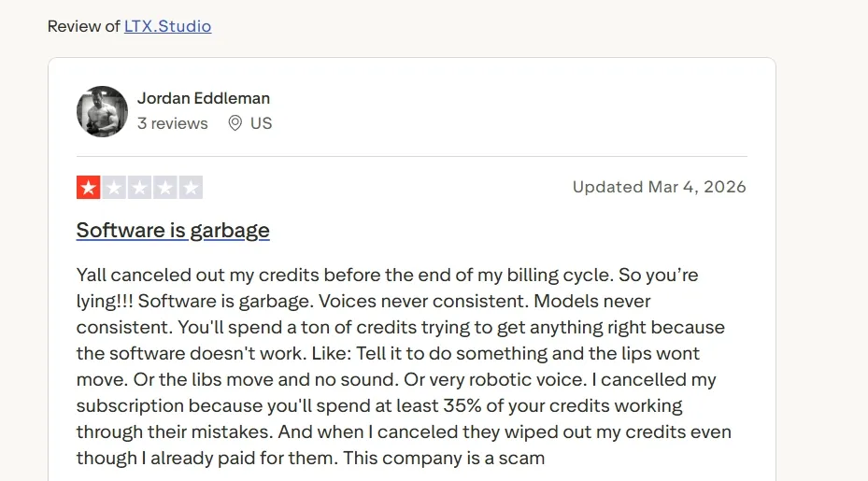Viewport: 868px width, 481px height.
Task: Open the LTX.Studio company link
Action: point(168,26)
